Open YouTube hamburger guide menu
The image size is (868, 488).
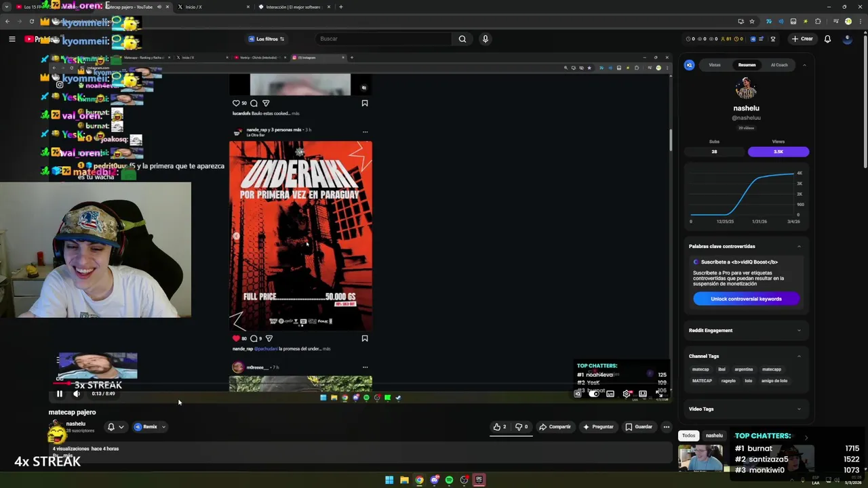12,39
